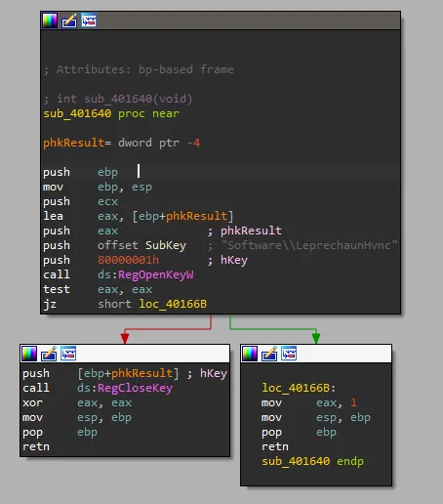
Task: Click 'push eax' instruction with phkResult comment
Action: [x=80, y=231]
